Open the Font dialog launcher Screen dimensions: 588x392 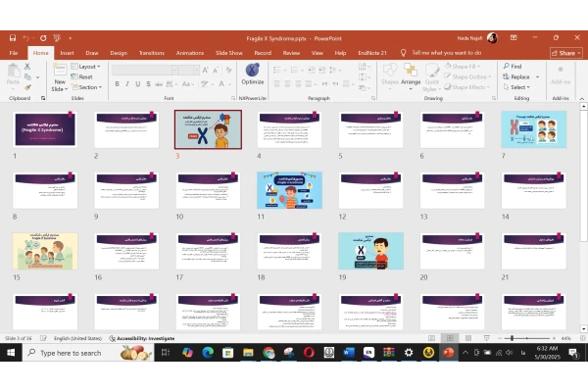233,98
